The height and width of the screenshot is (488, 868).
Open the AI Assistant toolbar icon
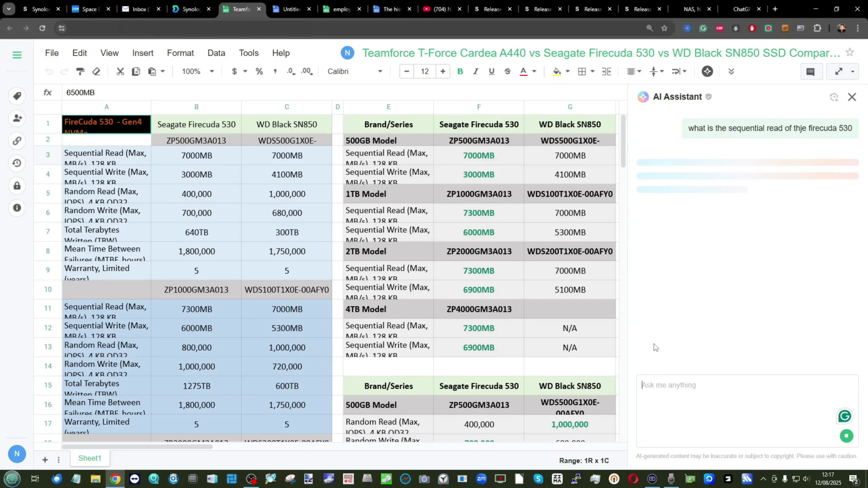[707, 72]
